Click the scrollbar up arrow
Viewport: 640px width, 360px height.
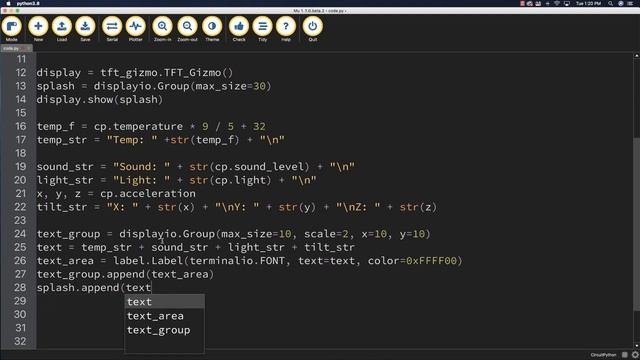coord(636,56)
